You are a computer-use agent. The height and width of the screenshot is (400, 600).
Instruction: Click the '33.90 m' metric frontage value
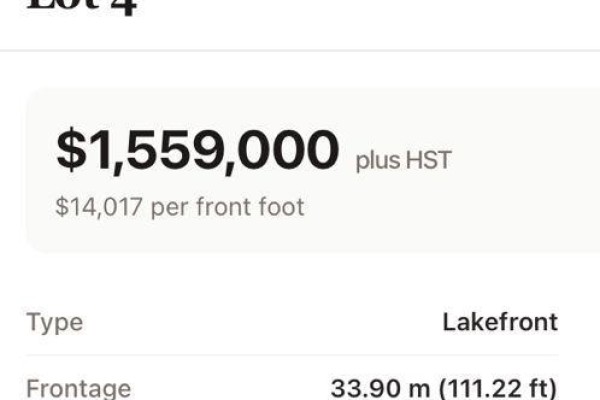pos(380,389)
